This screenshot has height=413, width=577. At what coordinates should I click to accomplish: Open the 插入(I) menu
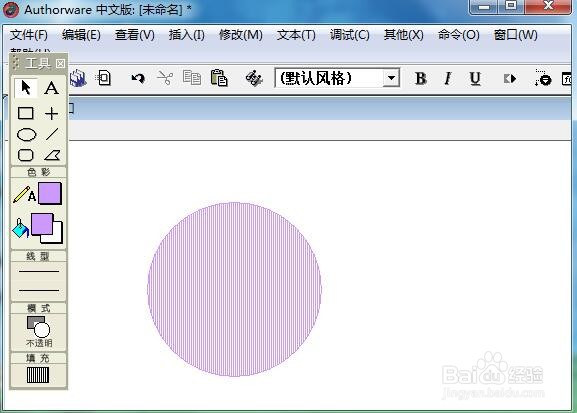(x=187, y=35)
